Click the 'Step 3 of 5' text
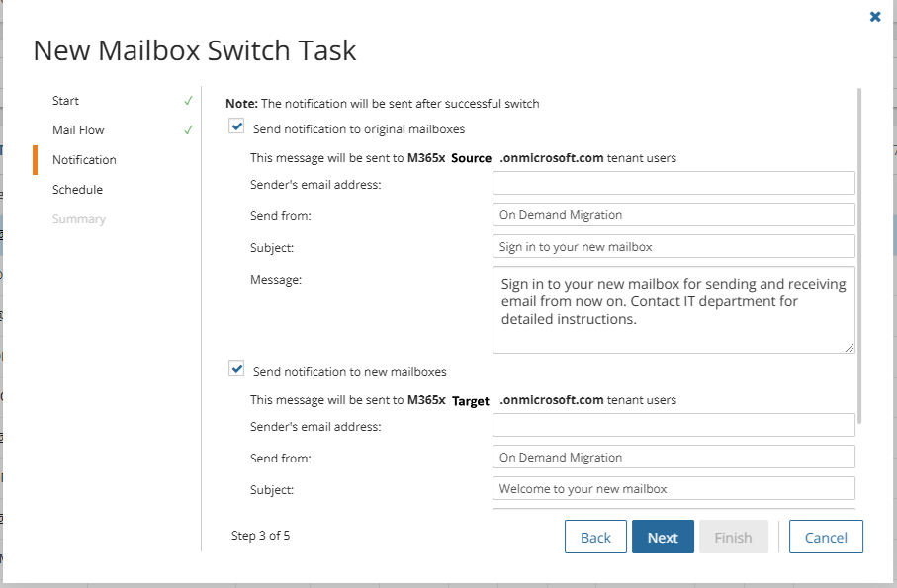897x588 pixels. pos(260,536)
